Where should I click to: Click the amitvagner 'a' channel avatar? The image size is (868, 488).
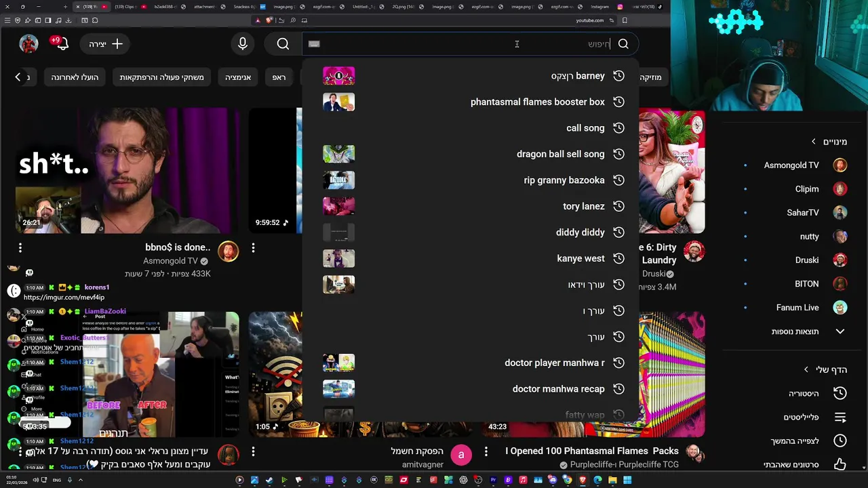(x=461, y=455)
